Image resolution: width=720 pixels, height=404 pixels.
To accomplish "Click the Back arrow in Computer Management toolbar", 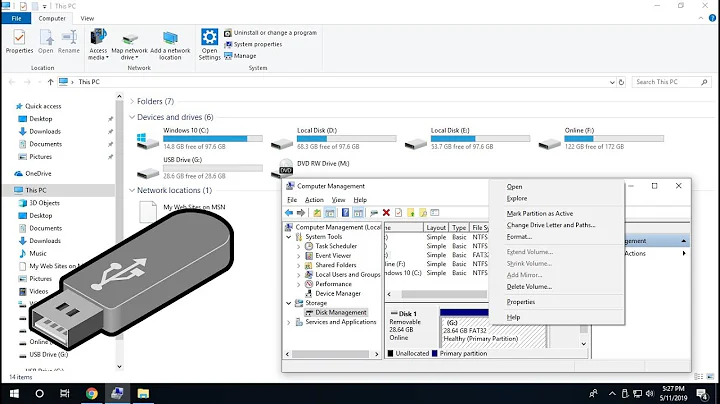I will point(289,213).
